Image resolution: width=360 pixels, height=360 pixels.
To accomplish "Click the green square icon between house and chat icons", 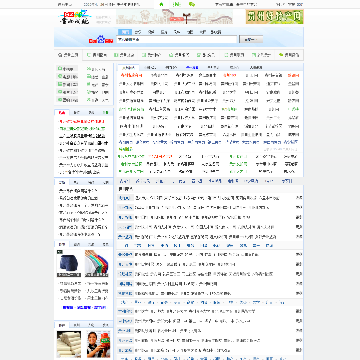I will point(177,4).
